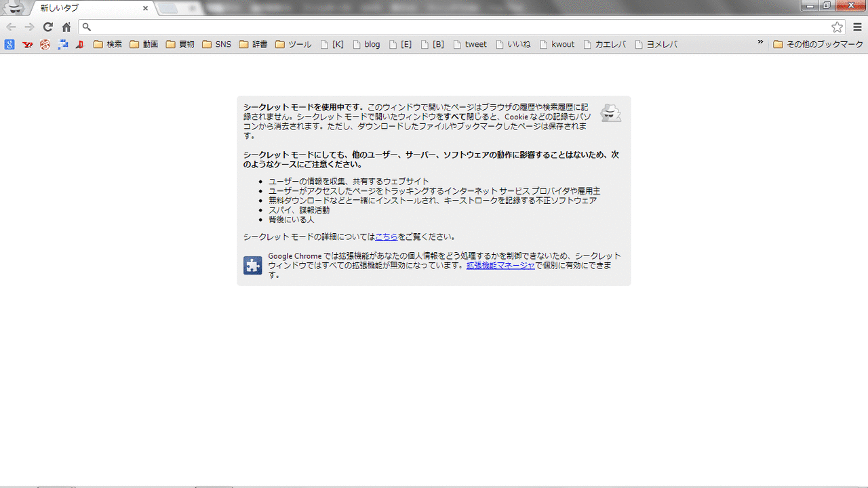Open the 検索 bookmark folder
868x488 pixels.
tap(108, 45)
